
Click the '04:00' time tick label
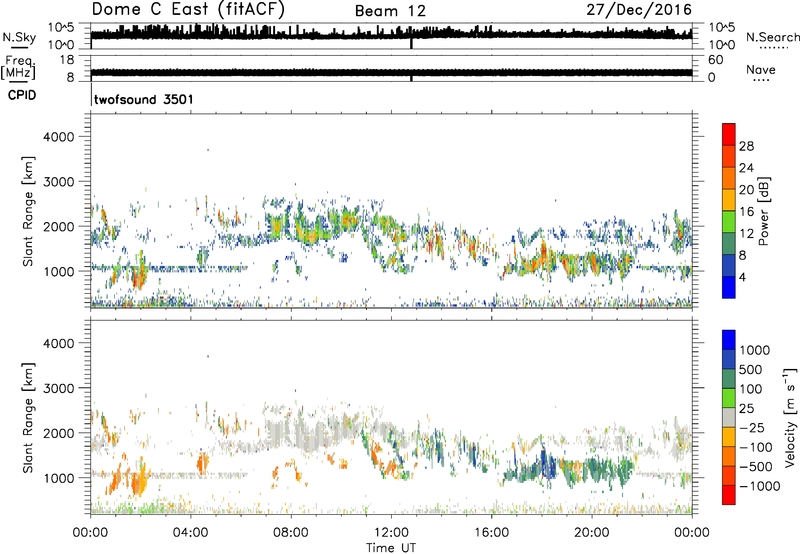[190, 533]
